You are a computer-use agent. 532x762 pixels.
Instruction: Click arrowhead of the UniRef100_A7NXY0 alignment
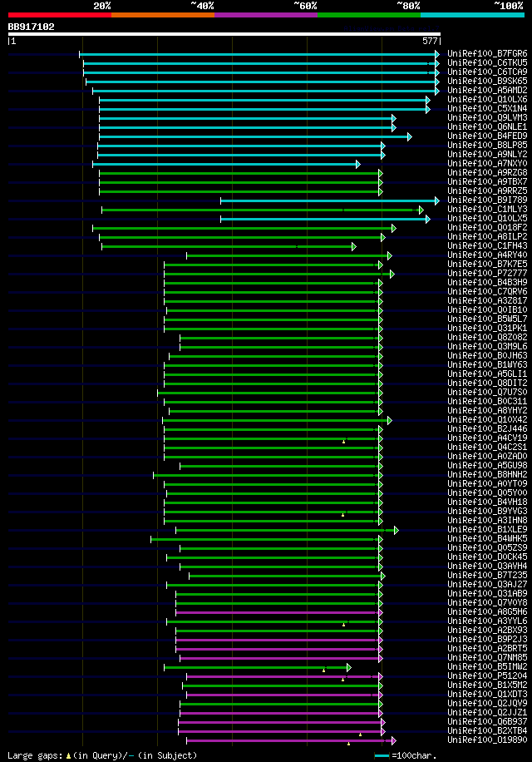point(358,164)
